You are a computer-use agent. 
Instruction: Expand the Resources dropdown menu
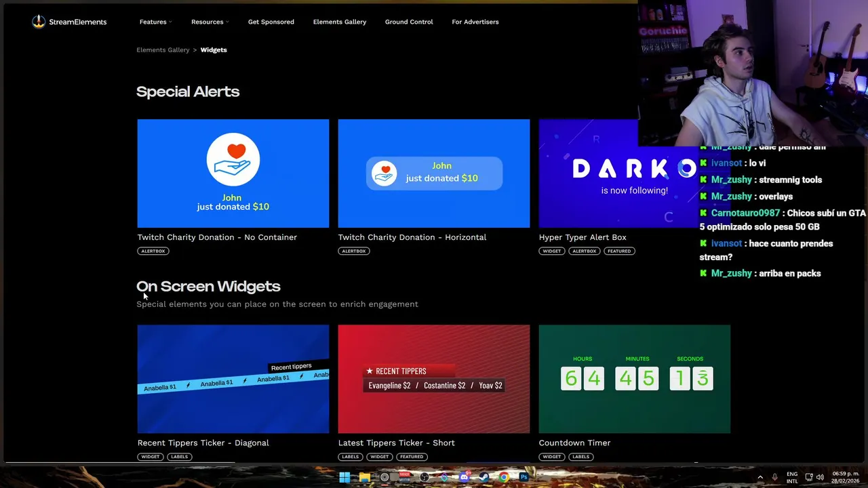pos(210,22)
